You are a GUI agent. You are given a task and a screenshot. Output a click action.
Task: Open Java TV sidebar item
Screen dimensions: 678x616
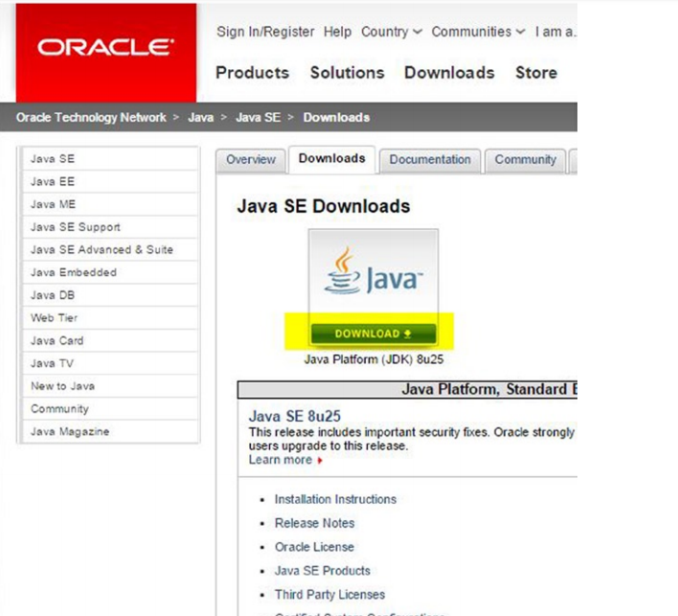coord(110,363)
